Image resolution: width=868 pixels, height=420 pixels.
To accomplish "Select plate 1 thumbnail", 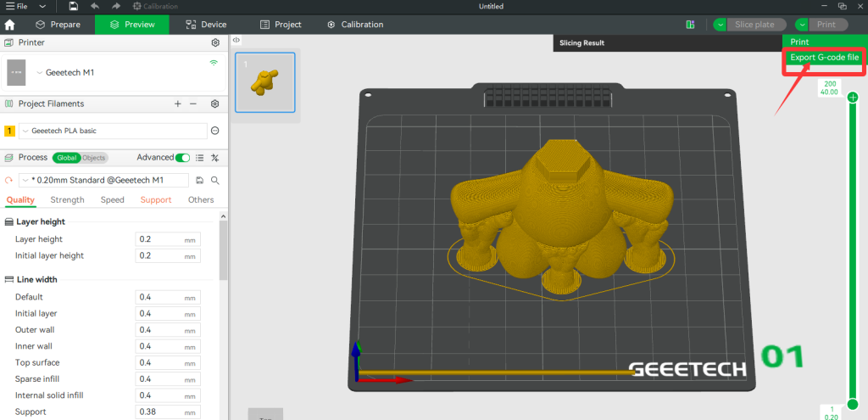I will coord(264,82).
